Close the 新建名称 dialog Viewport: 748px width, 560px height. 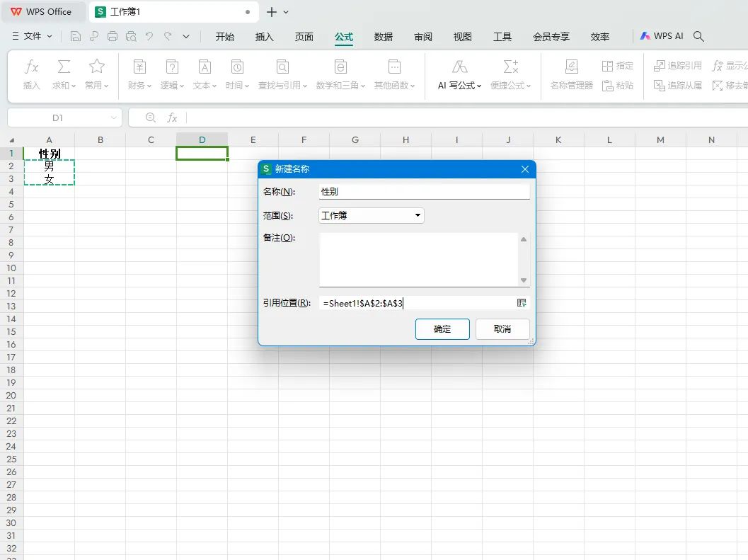[x=525, y=169]
